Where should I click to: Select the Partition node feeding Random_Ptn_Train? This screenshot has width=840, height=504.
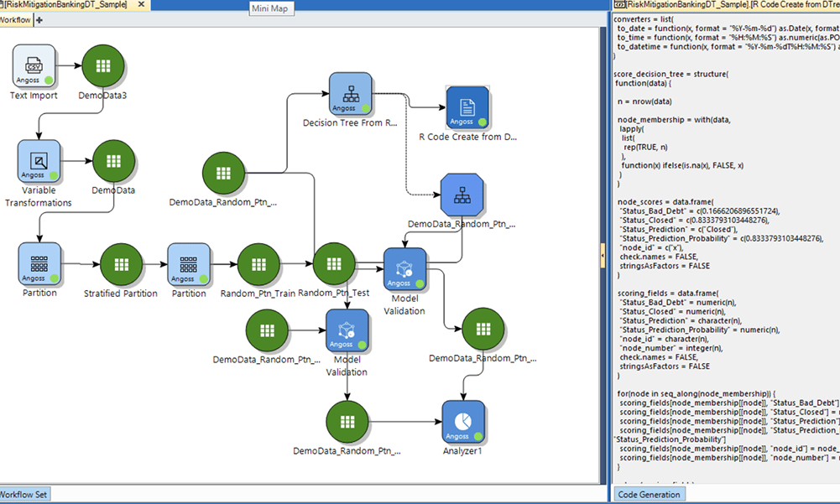click(x=189, y=265)
